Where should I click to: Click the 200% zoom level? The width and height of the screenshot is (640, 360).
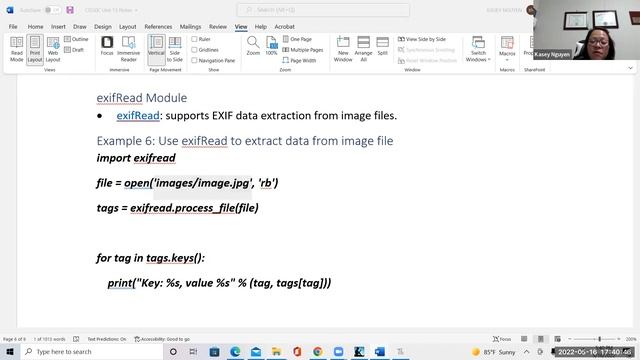click(631, 339)
